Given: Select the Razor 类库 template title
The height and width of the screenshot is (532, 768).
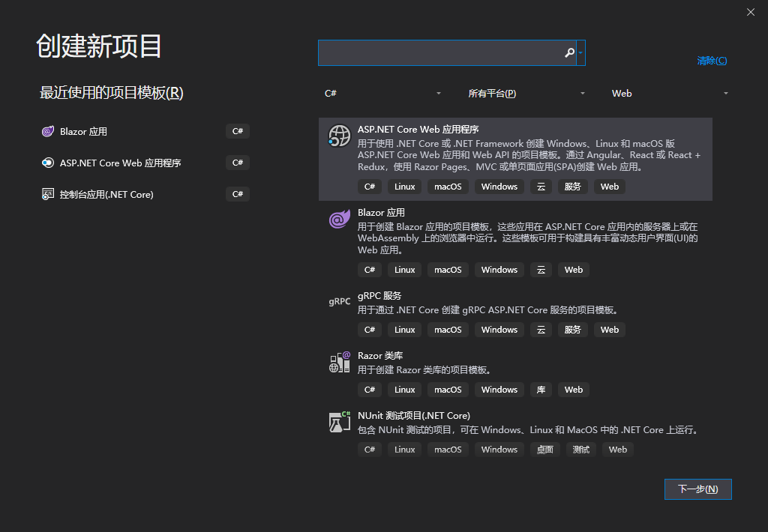Looking at the screenshot, I should [380, 356].
